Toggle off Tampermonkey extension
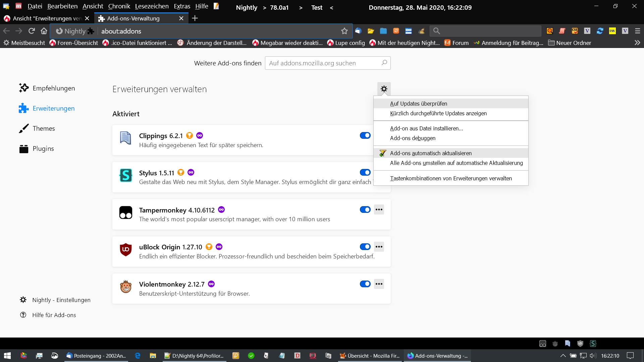The height and width of the screenshot is (362, 644). click(x=365, y=209)
